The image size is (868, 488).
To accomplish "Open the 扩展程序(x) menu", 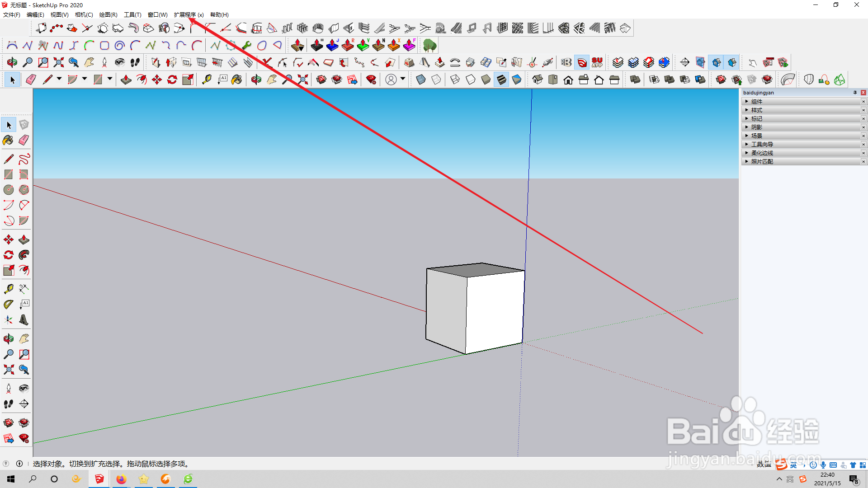I will coord(189,15).
